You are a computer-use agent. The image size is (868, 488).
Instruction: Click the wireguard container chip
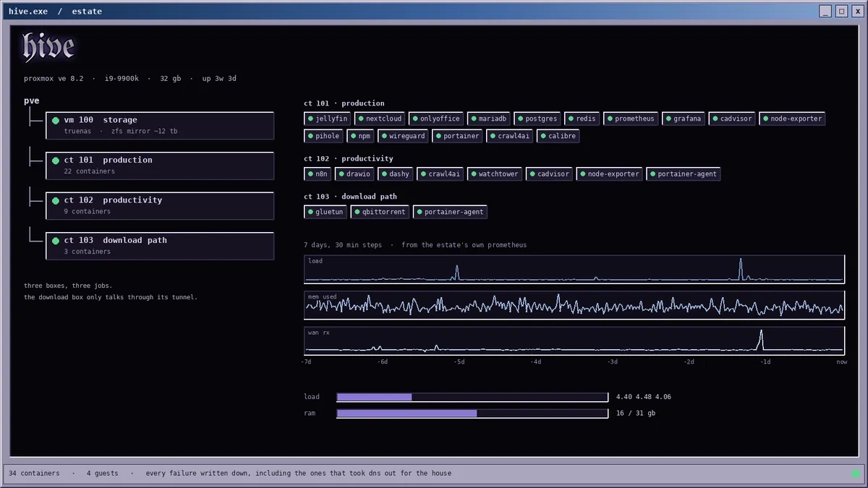(403, 136)
